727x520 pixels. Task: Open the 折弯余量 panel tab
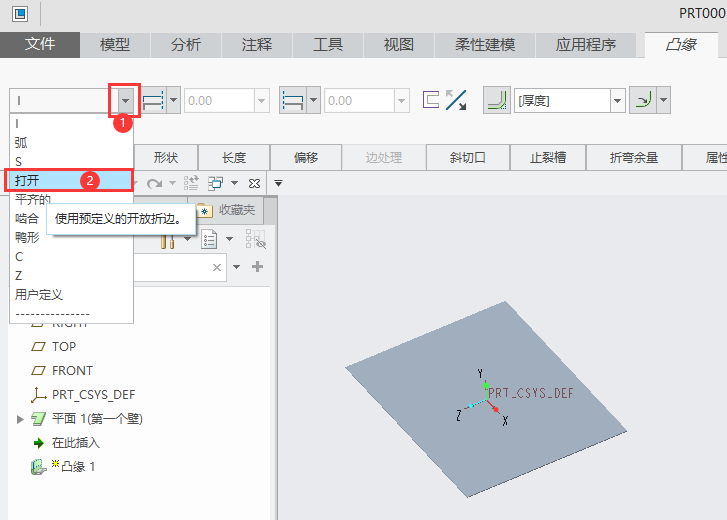point(634,158)
